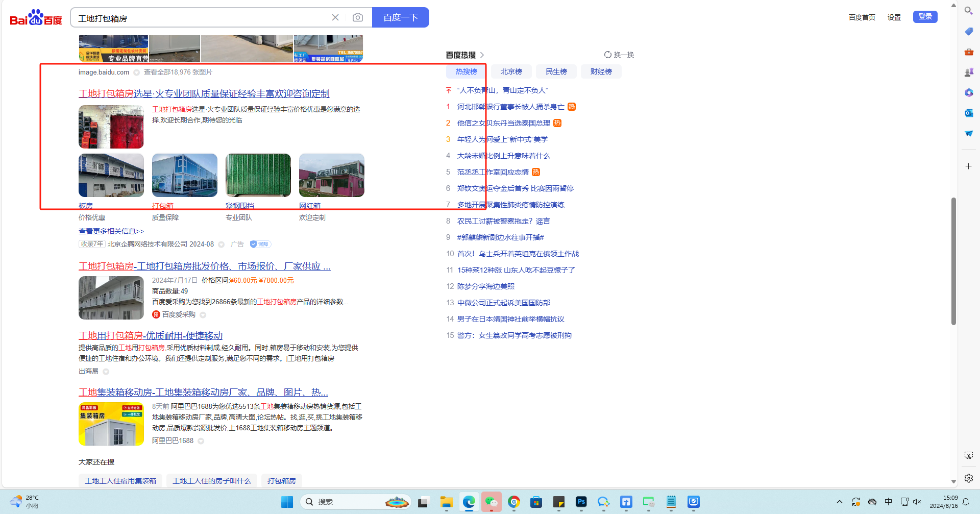The image size is (980, 514).
Task: Open result 工地打包箱房选星·火专业团队
Action: point(204,94)
